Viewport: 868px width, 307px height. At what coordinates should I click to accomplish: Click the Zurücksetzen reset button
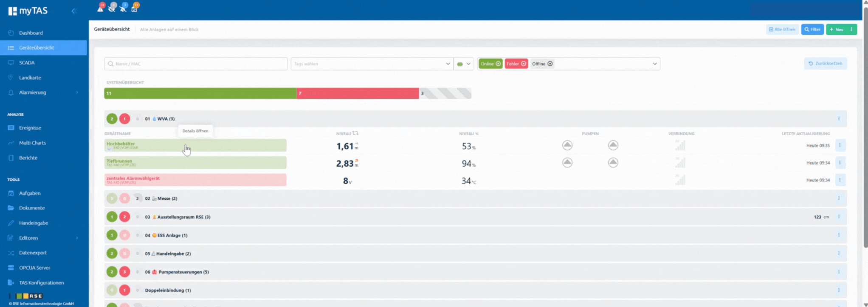825,64
